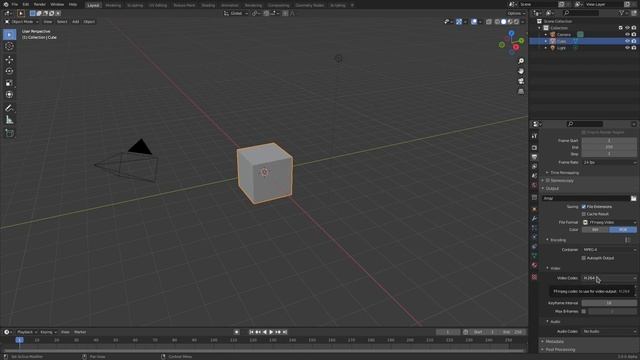Click the Blender logo icon
Viewport: 640px width, 360px height.
(x=6, y=4)
